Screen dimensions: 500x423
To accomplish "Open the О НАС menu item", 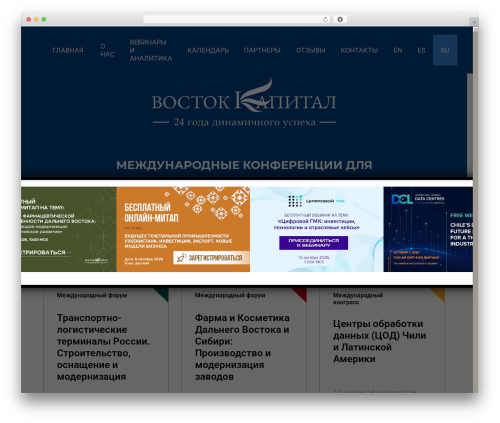I will coord(107,50).
